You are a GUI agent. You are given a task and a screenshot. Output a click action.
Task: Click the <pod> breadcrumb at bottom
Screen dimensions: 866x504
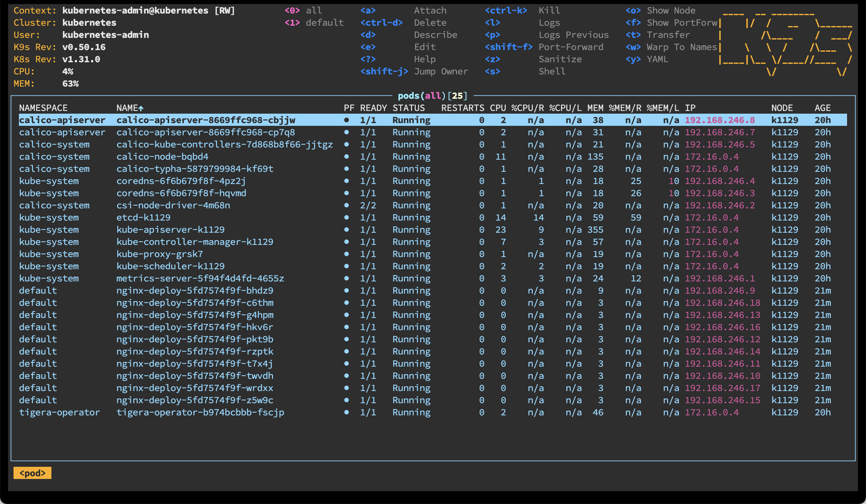point(32,473)
